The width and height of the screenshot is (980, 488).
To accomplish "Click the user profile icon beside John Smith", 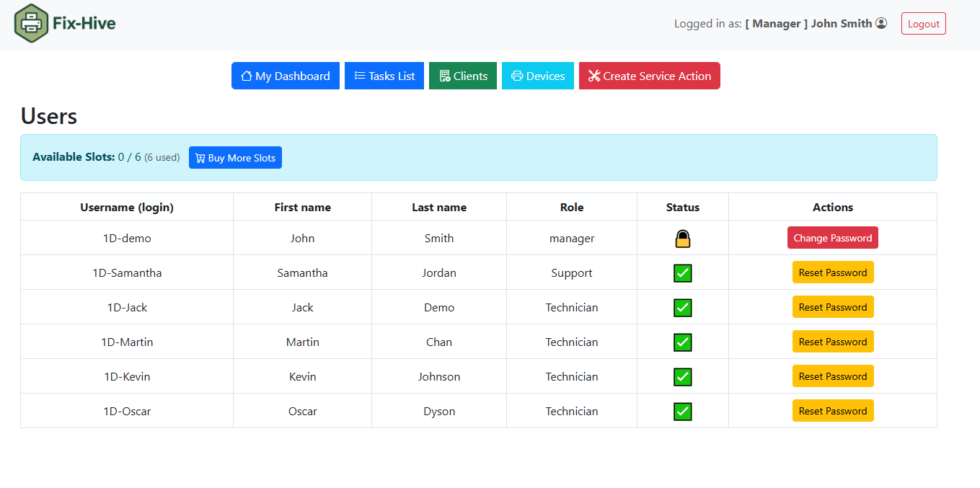I will pos(881,23).
